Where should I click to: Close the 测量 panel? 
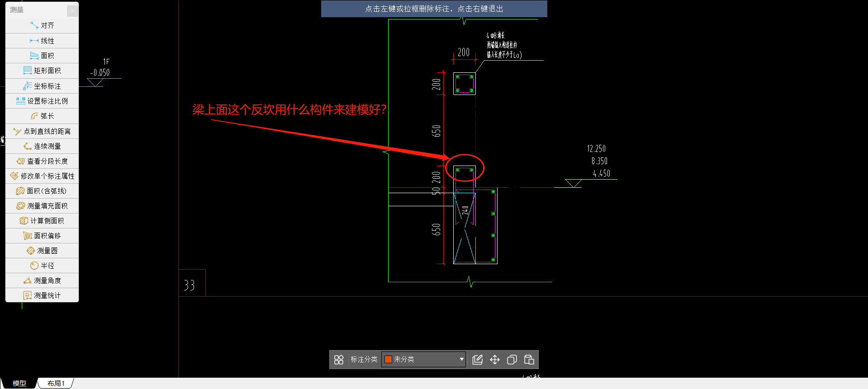point(72,11)
